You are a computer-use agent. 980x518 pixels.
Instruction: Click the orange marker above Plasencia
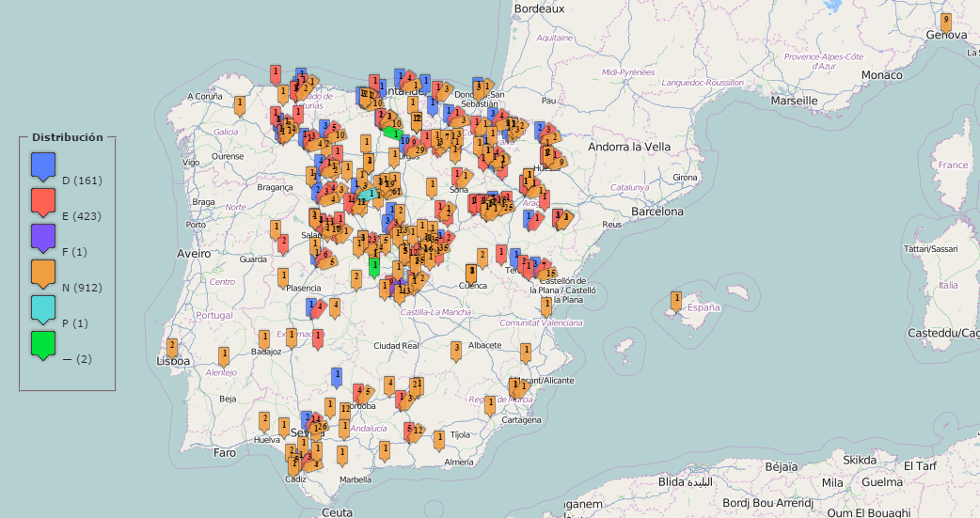point(283,277)
